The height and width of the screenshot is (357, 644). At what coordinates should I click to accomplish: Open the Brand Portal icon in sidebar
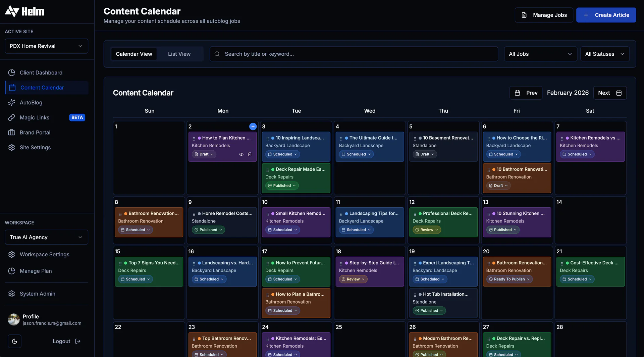point(12,133)
